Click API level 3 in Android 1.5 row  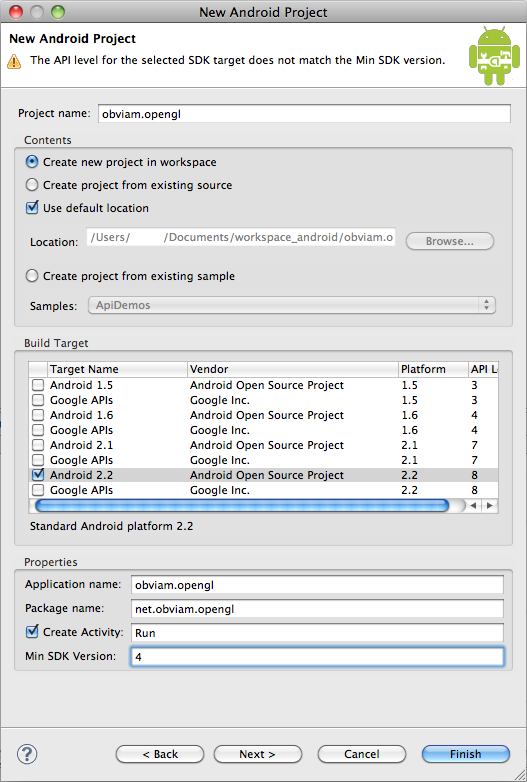(x=474, y=385)
